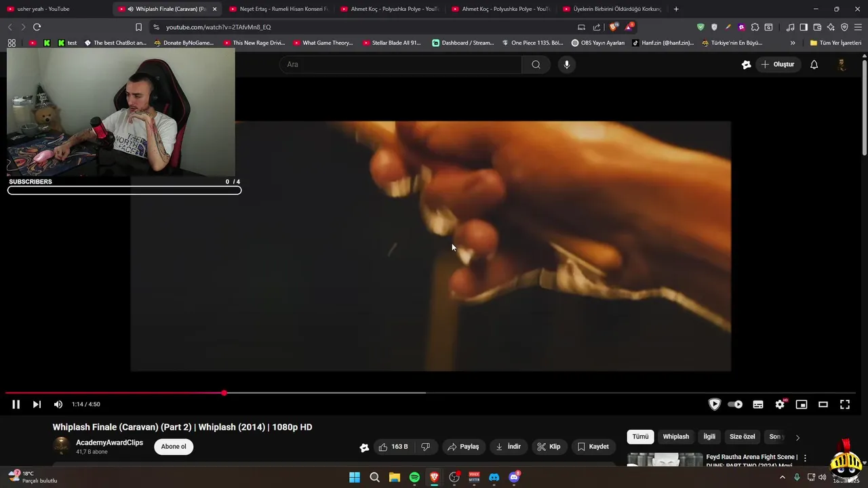This screenshot has width=868, height=488.
Task: Open options menu for Feyd Rautha video
Action: (805, 459)
